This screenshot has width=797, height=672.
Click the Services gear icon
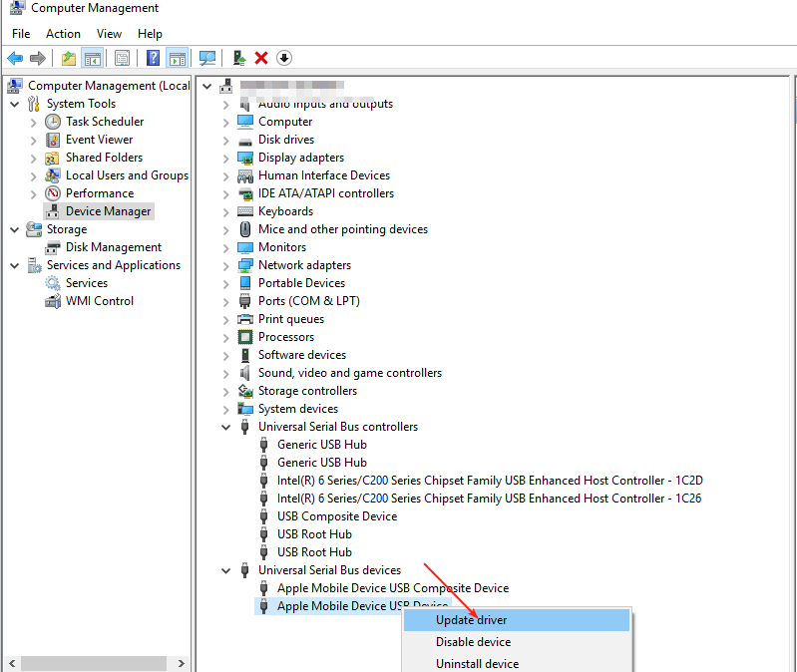tap(53, 283)
